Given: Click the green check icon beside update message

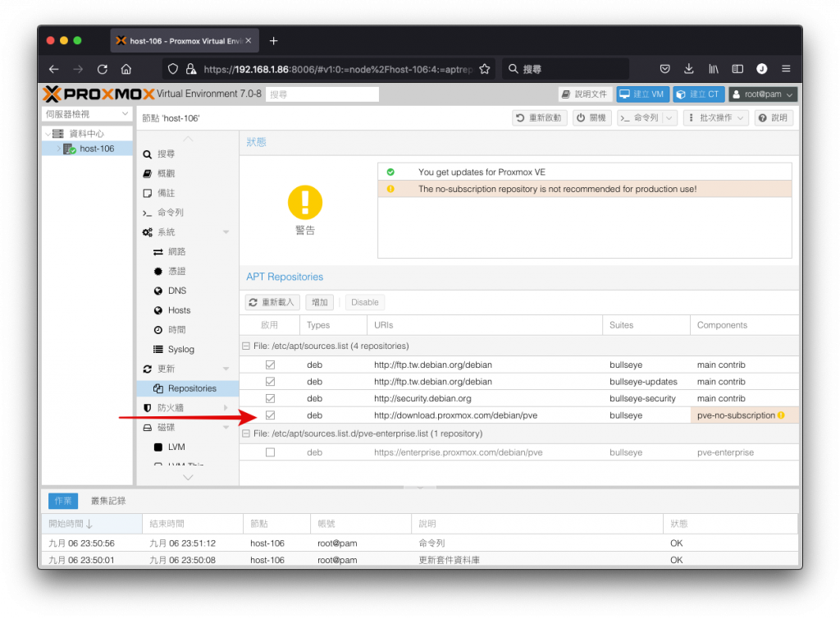Looking at the screenshot, I should (390, 172).
